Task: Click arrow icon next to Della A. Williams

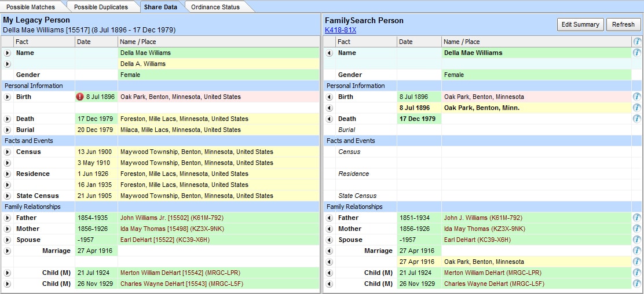Action: [7, 64]
